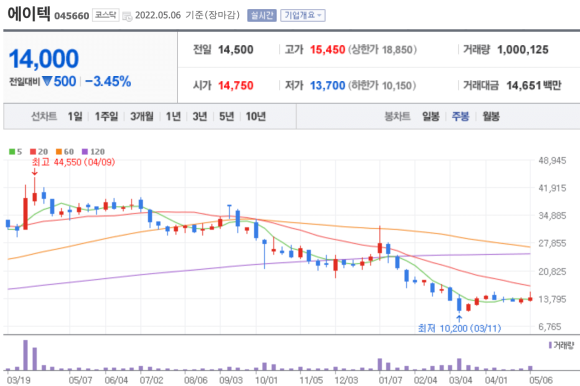Click the calendar icon beside the date
This screenshot has height=386, width=580.
127,16
